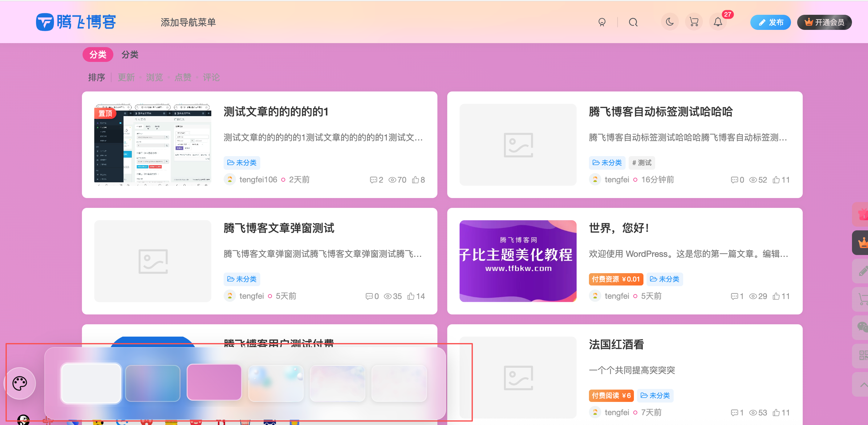Screen dimensions: 868x425
Task: Click the 发布 publish button
Action: [x=771, y=22]
